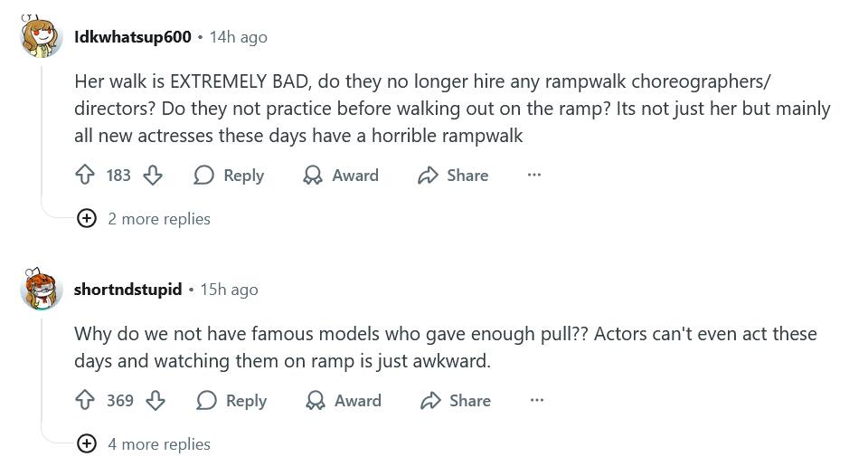Open the 14h ago comment permalink
This screenshot has height=476, width=868.
click(x=239, y=37)
